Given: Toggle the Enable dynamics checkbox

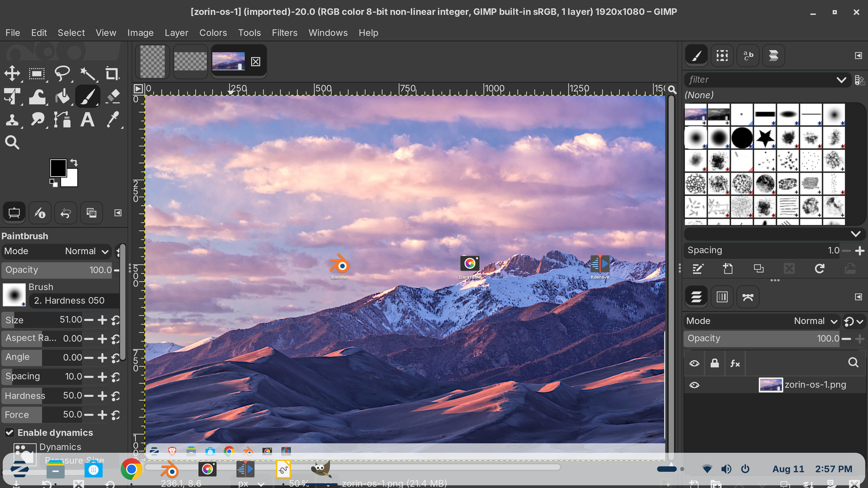Looking at the screenshot, I should 9,433.
